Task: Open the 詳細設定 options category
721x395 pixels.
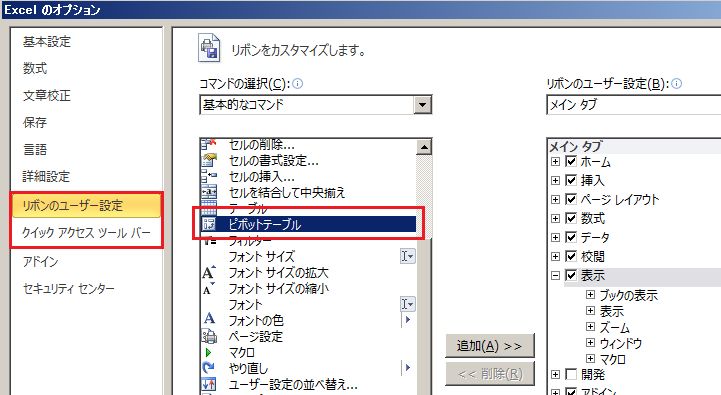Action: tap(46, 176)
